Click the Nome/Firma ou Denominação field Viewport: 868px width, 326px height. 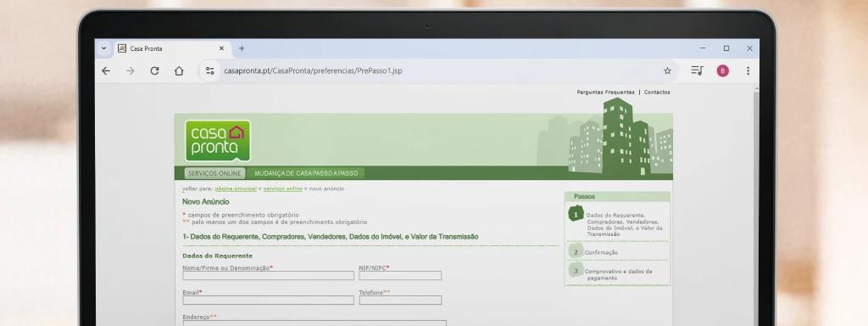coord(269,276)
